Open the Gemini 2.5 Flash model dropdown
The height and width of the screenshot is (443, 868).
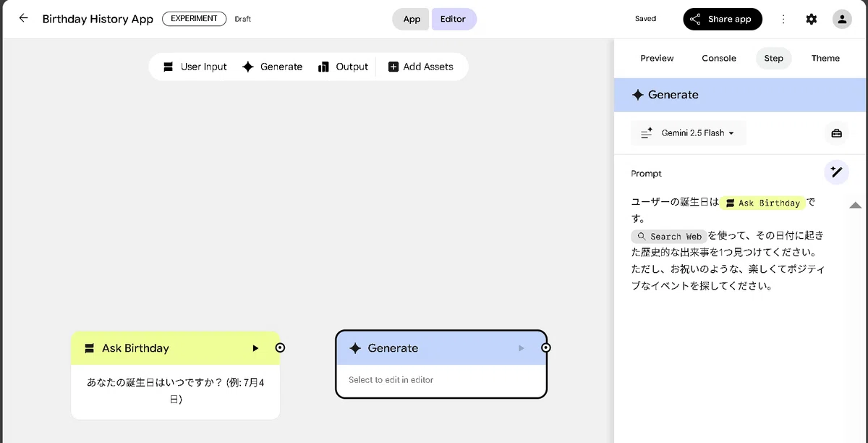[689, 133]
